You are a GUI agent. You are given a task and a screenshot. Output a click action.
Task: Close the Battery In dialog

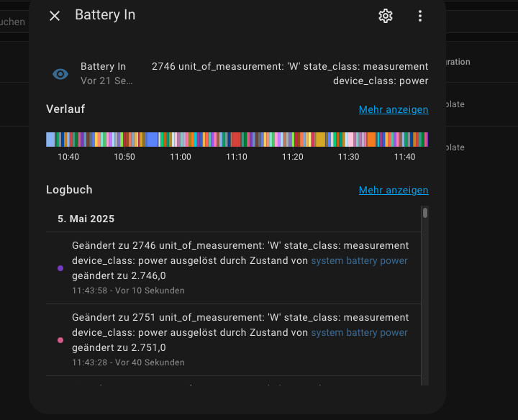pos(55,16)
